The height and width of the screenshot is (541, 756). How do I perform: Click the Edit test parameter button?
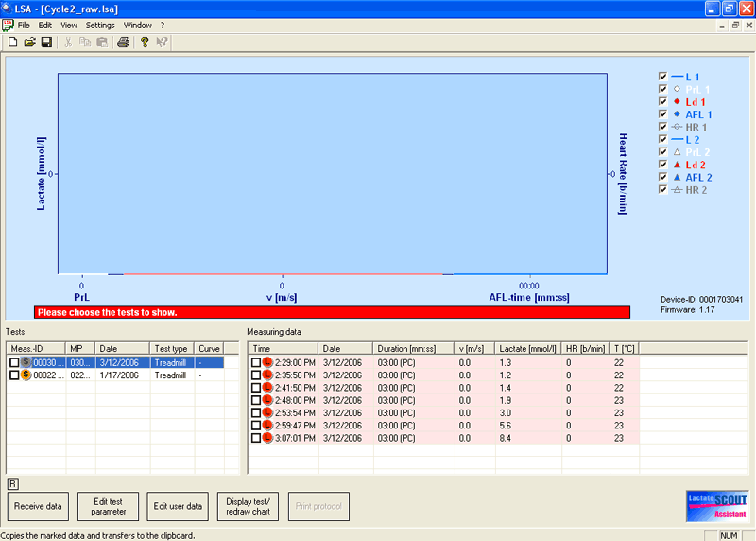click(107, 506)
